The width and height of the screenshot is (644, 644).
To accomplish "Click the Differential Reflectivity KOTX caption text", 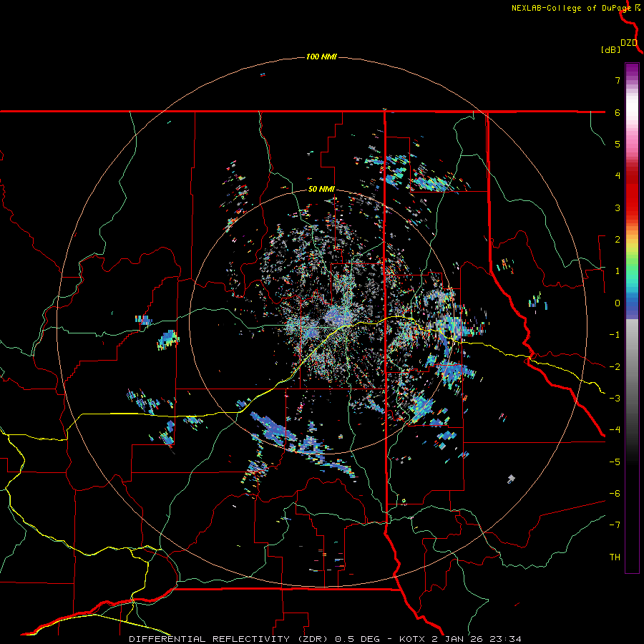I will (x=326, y=639).
